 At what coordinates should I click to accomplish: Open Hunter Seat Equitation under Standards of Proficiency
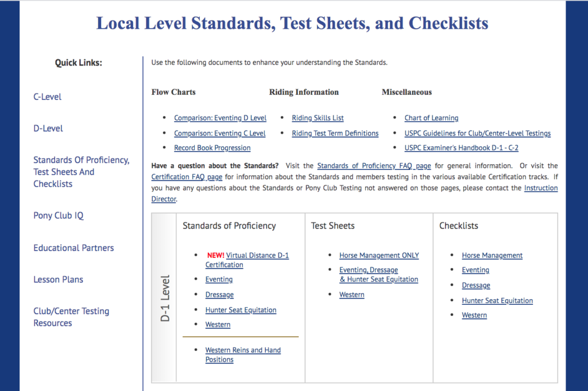coord(241,310)
